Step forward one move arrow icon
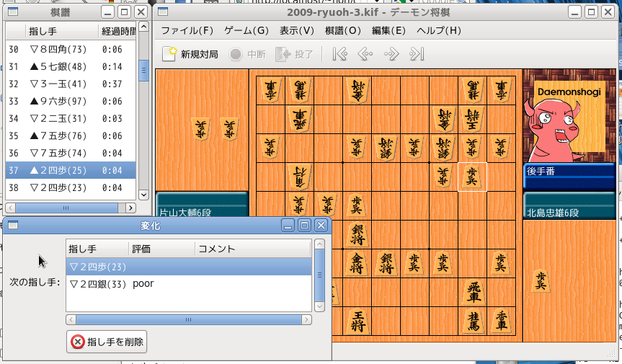Image resolution: width=622 pixels, height=364 pixels. click(x=391, y=54)
